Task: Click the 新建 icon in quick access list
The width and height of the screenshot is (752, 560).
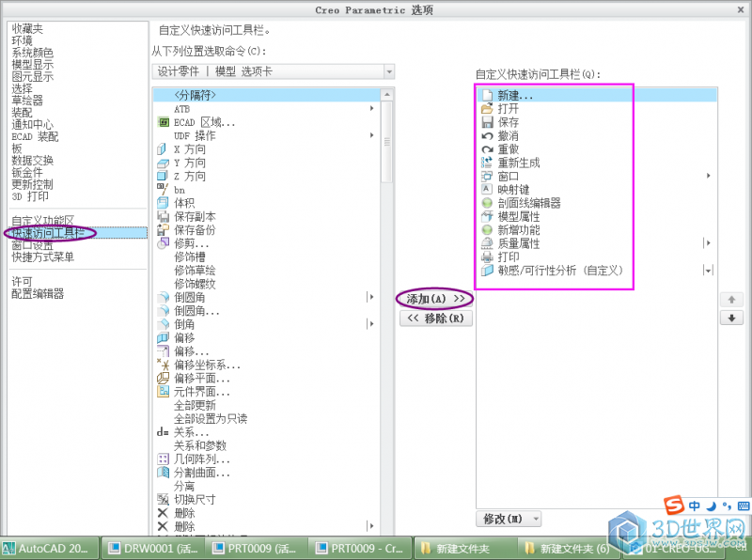Action: [x=487, y=95]
